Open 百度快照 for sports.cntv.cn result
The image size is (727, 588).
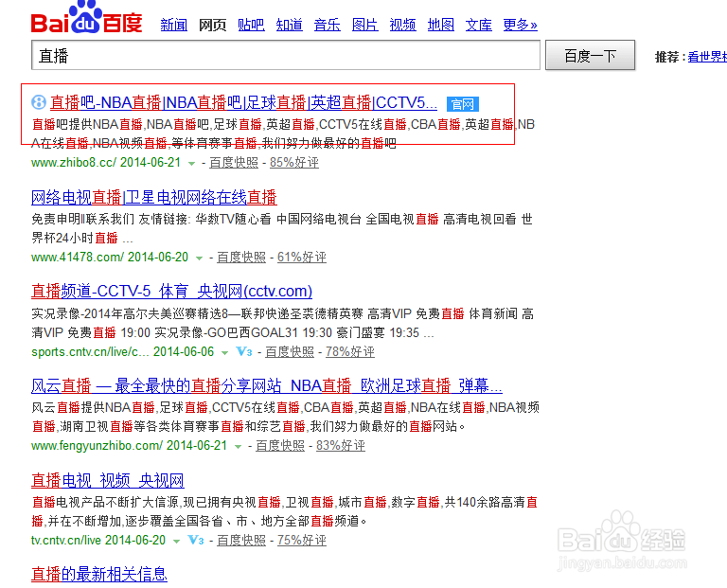[290, 352]
